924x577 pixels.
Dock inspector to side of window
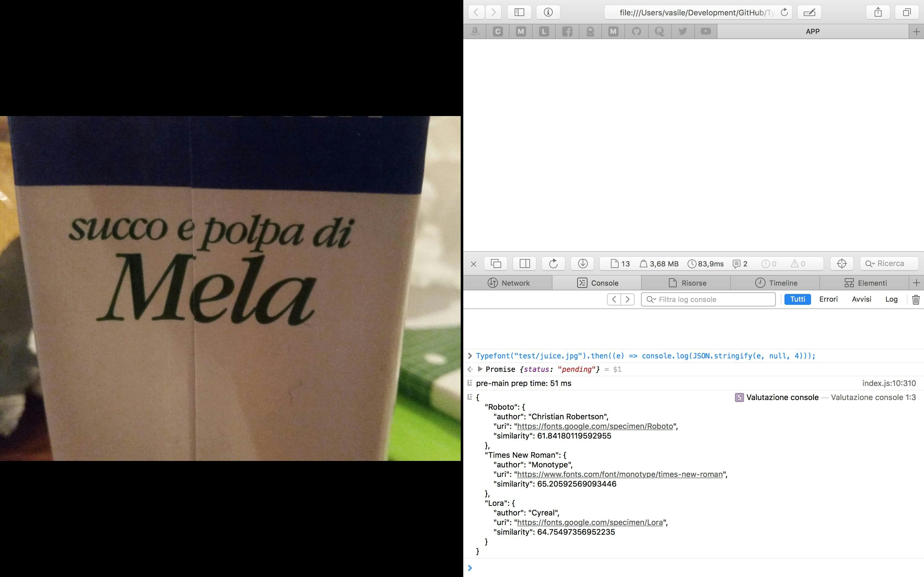[x=525, y=264]
